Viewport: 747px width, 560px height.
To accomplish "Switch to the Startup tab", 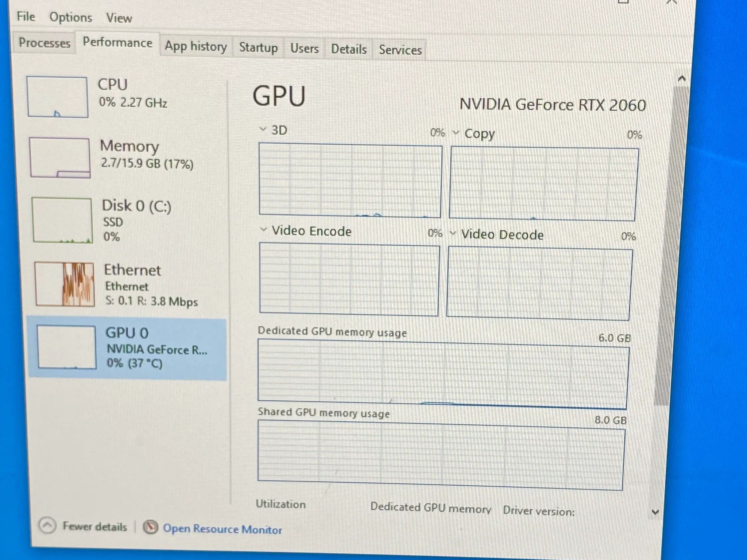I will (258, 48).
